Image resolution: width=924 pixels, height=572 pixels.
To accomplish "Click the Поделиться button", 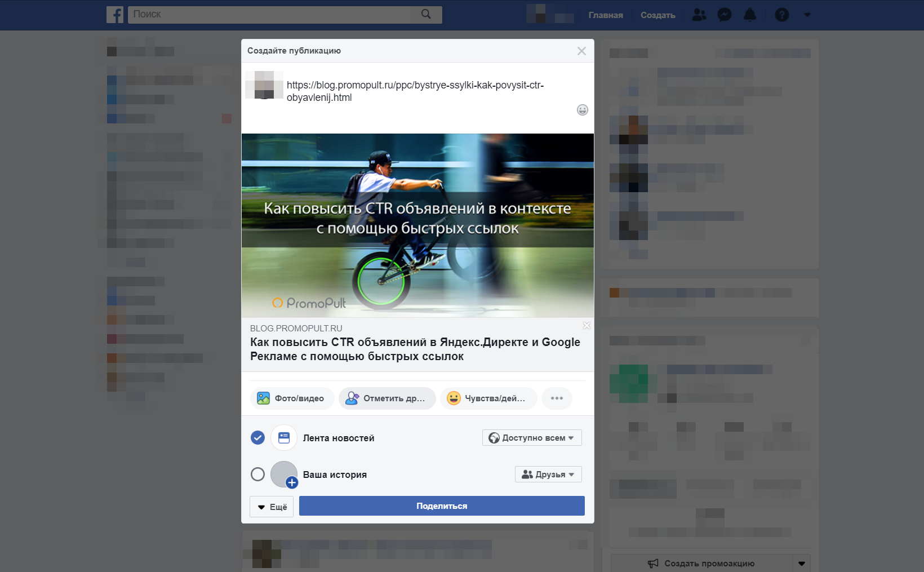I will coord(442,506).
